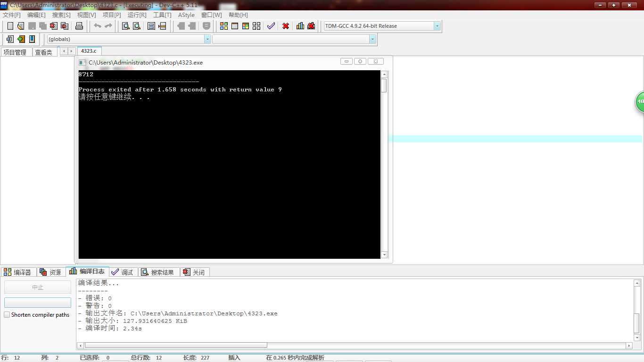Click the Compile four-squares icon
Viewport: 644px width, 362px height.
click(x=224, y=26)
